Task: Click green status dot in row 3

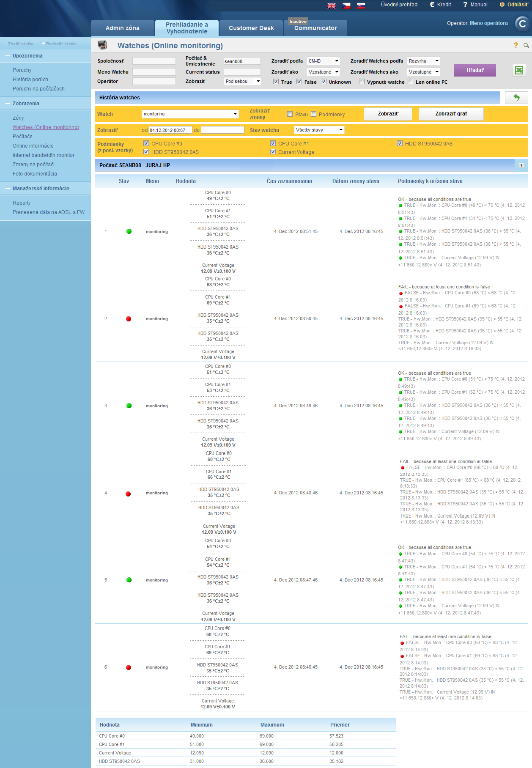Action: pyautogui.click(x=129, y=406)
